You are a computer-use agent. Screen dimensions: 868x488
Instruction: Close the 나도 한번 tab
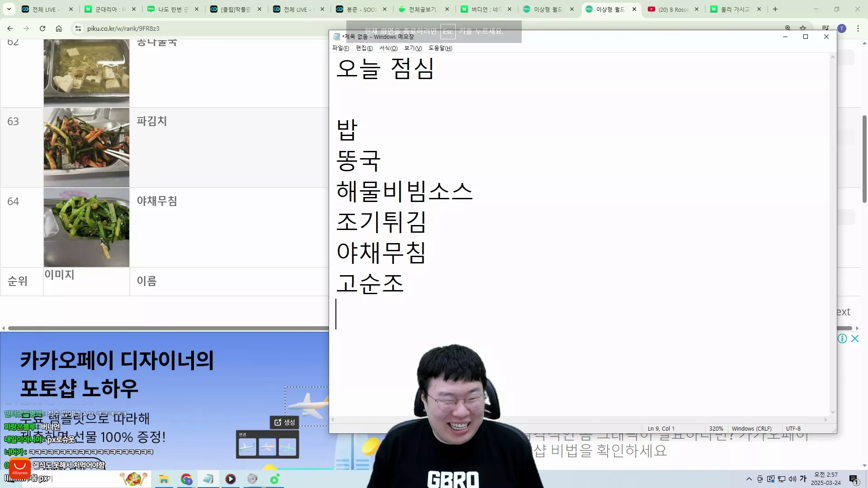[197, 9]
